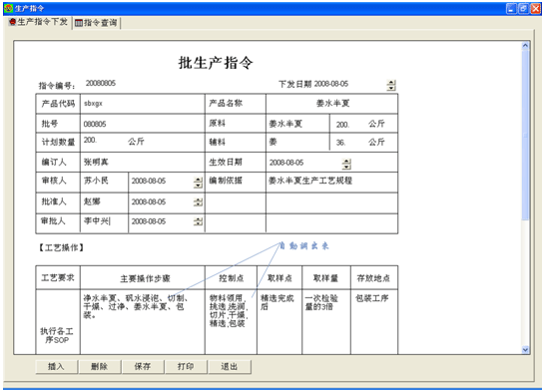Click the 批生产指令 form title

(x=216, y=63)
